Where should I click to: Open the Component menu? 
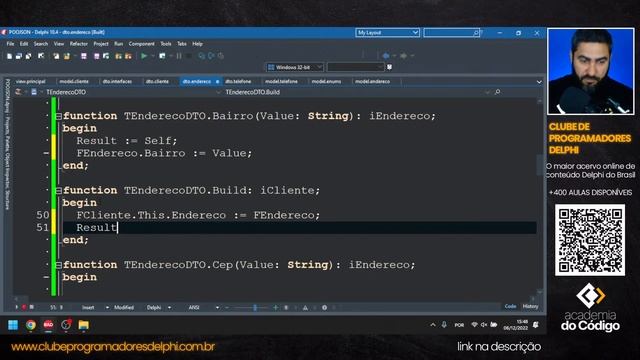(x=142, y=44)
